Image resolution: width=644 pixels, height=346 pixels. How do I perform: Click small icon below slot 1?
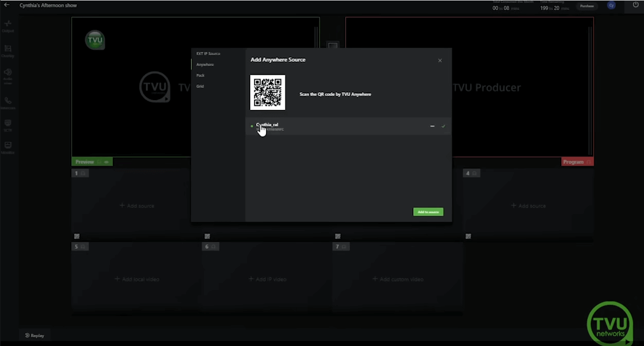click(77, 236)
